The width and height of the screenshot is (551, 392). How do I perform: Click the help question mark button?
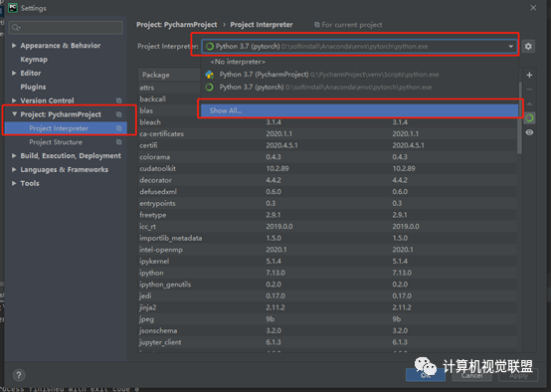point(19,375)
